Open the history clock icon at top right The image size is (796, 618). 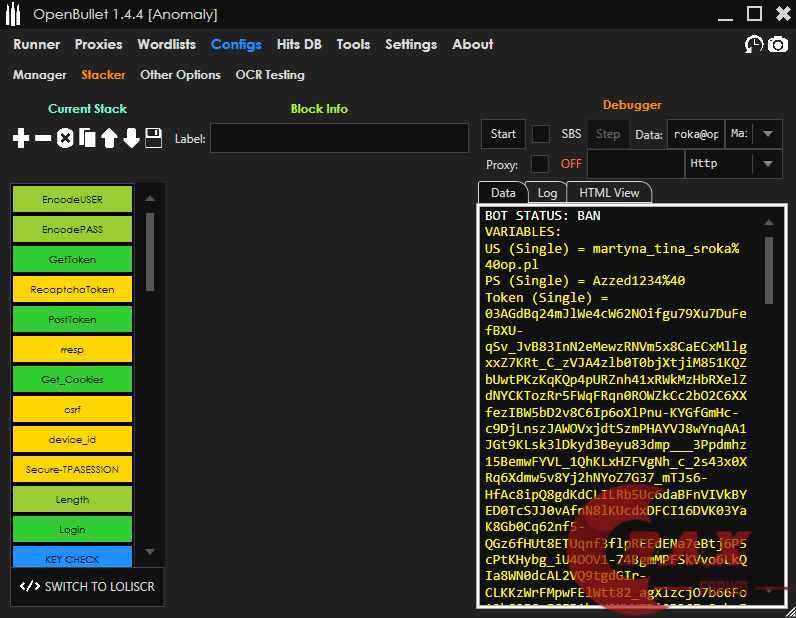click(x=754, y=44)
